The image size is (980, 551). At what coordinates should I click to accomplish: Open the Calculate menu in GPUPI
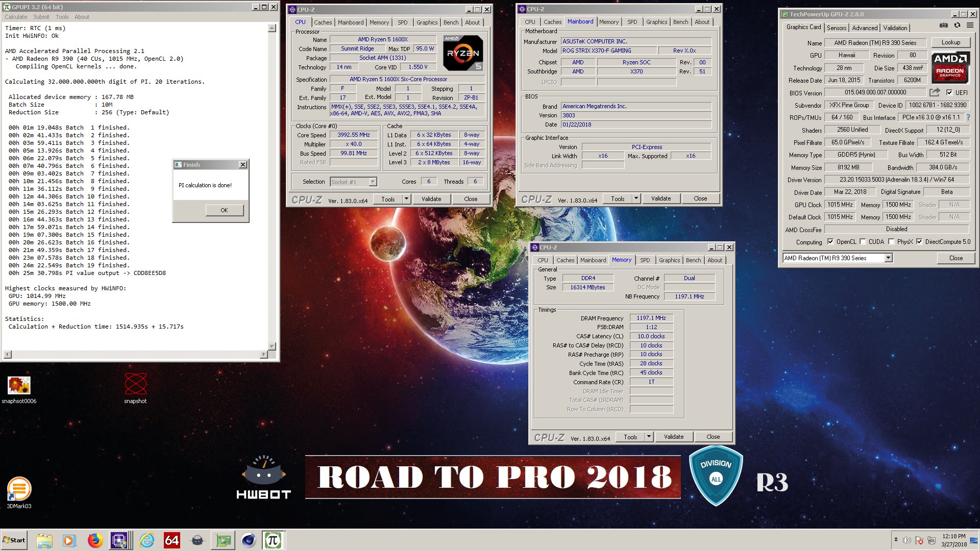coord(16,17)
